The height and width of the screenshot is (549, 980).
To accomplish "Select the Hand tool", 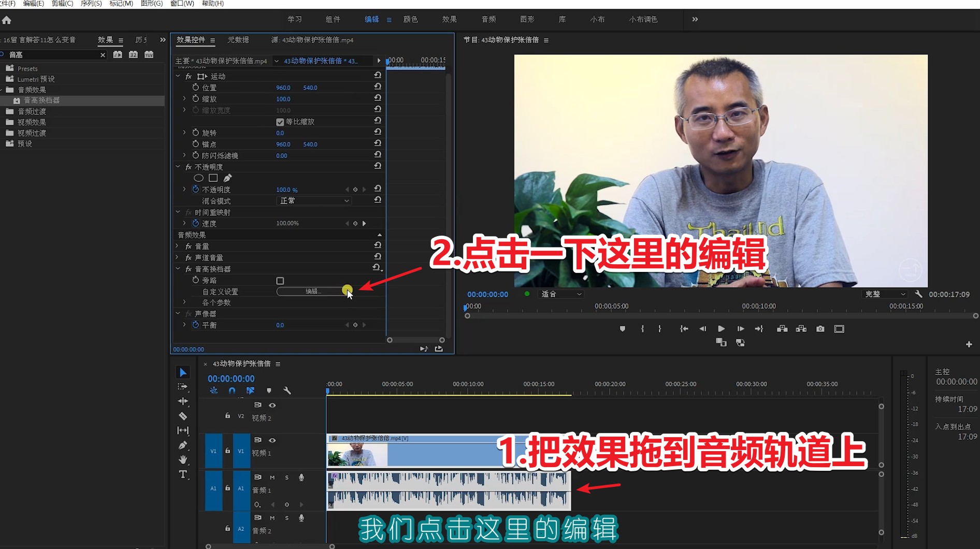I will [183, 459].
